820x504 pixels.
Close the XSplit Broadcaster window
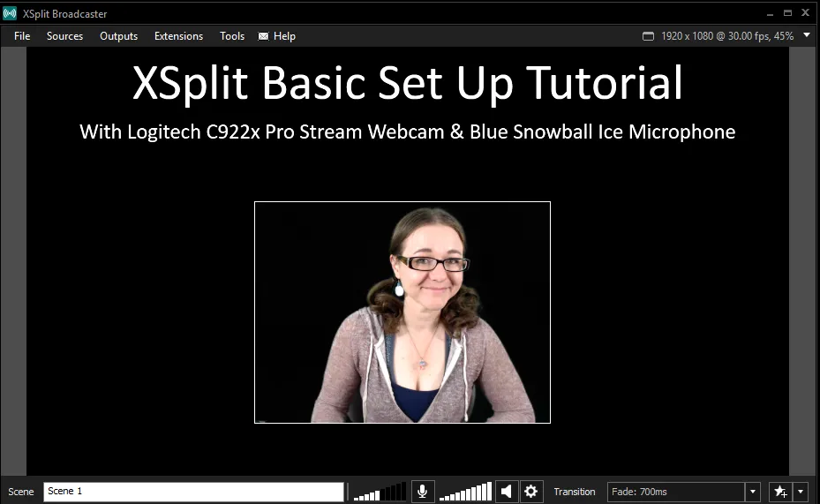[x=805, y=13]
